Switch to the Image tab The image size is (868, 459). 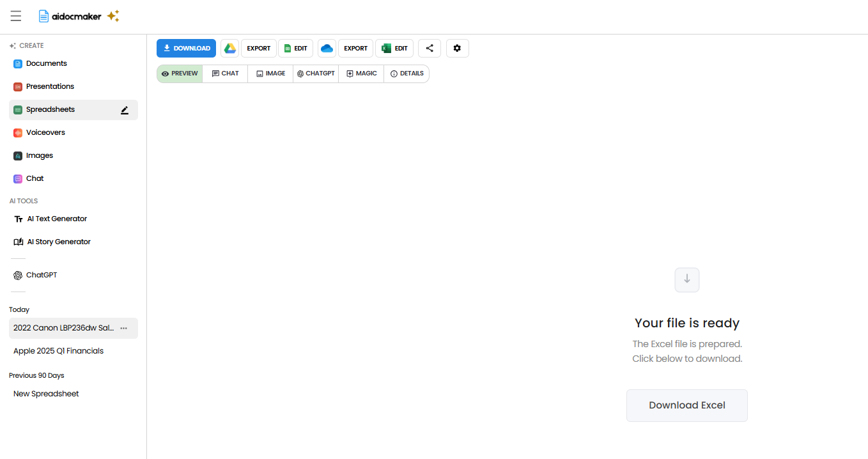[270, 74]
